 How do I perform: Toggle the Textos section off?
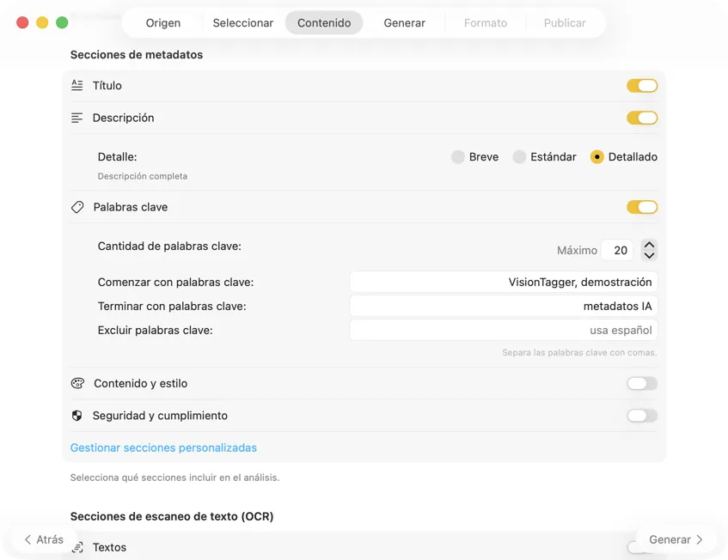tap(642, 547)
